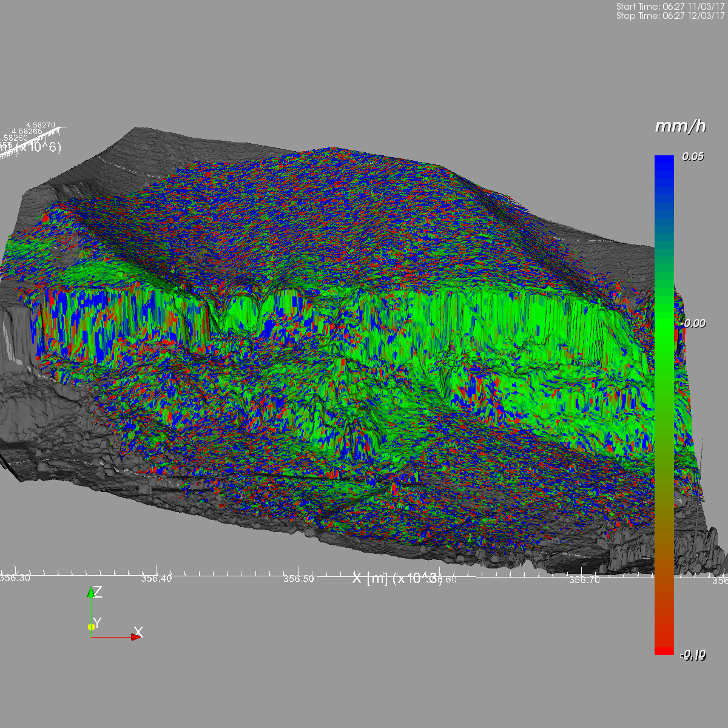Click the red X axis arrow of the orientation triad

[x=136, y=637]
